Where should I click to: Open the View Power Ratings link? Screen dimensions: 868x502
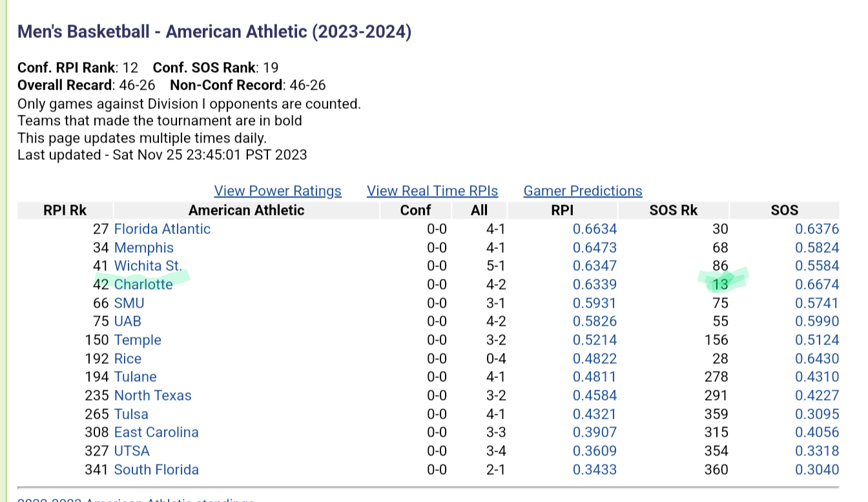coord(278,191)
